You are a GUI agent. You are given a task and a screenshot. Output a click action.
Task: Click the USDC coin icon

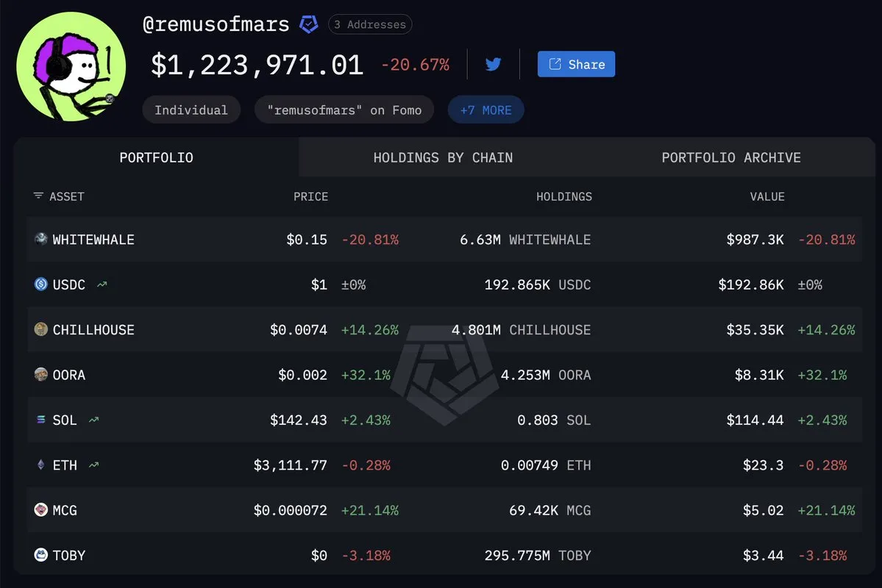[41, 284]
